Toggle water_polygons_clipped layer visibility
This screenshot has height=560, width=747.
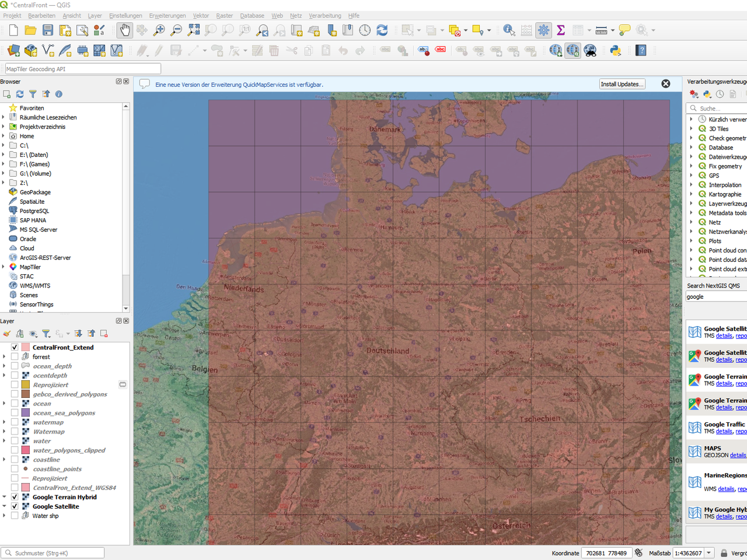pos(15,450)
